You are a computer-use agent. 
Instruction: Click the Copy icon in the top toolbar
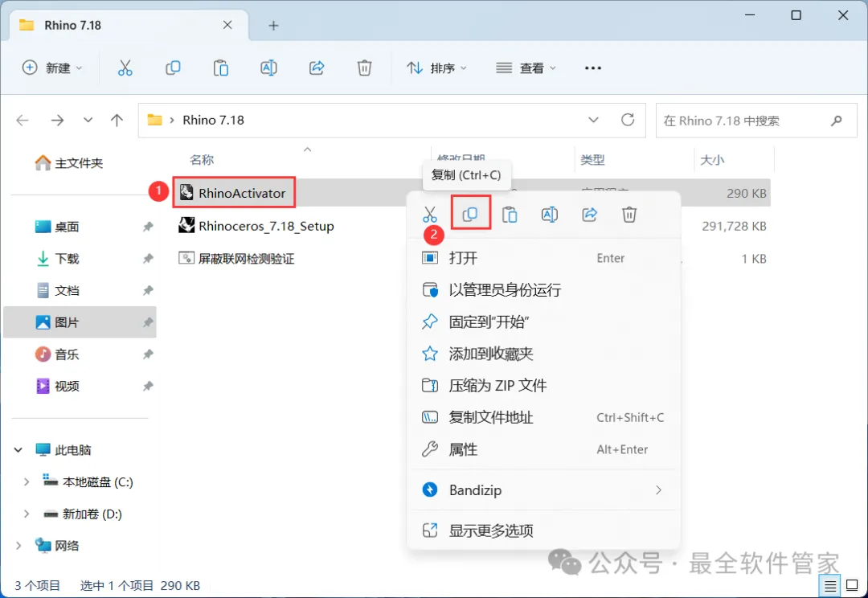[x=173, y=68]
